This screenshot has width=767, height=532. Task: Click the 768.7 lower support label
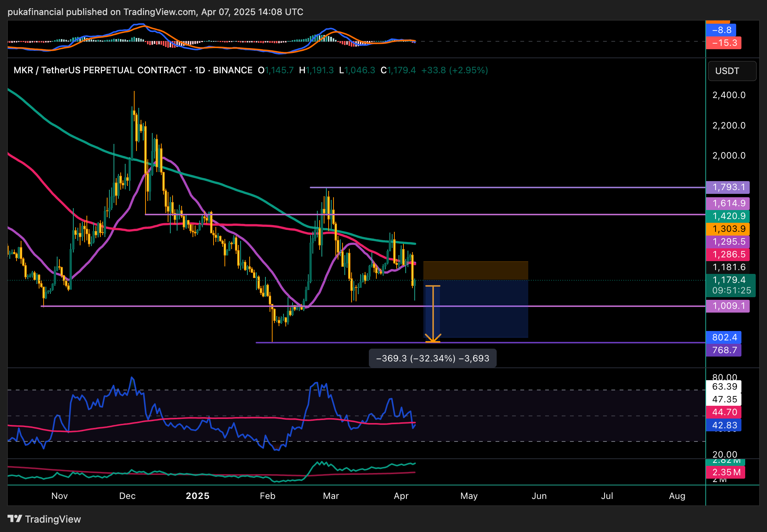click(723, 350)
